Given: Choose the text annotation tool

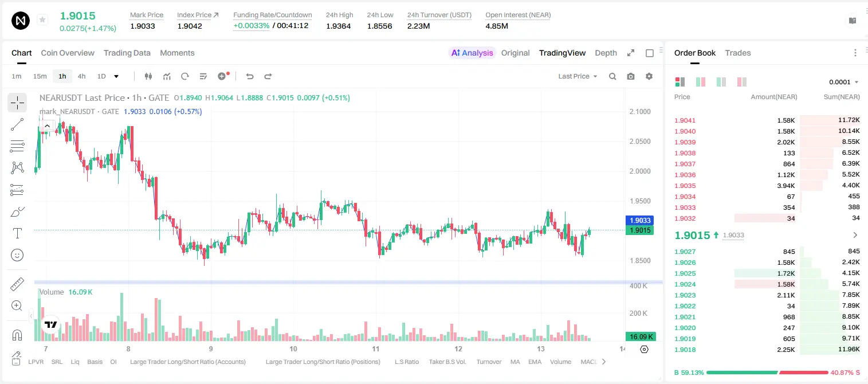Looking at the screenshot, I should (x=17, y=233).
